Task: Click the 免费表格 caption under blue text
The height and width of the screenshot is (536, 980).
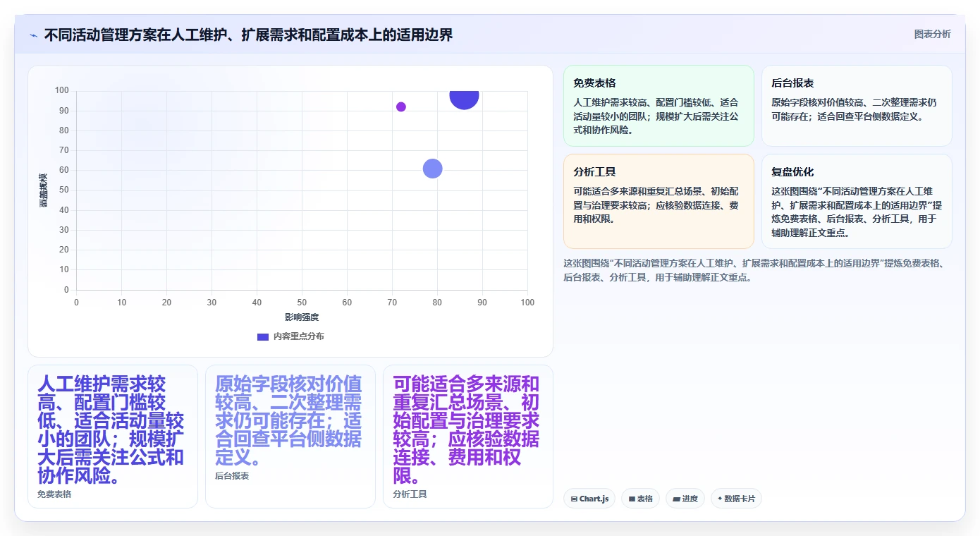Action: (54, 494)
